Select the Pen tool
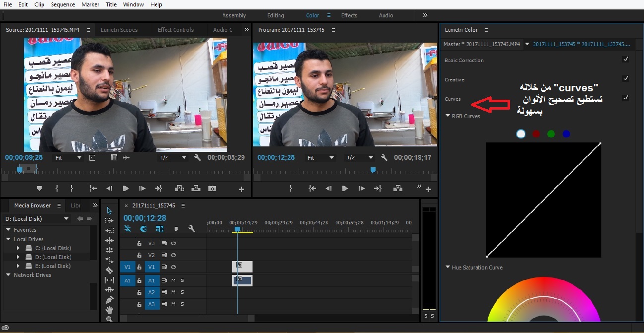The width and height of the screenshot is (644, 333). click(109, 300)
